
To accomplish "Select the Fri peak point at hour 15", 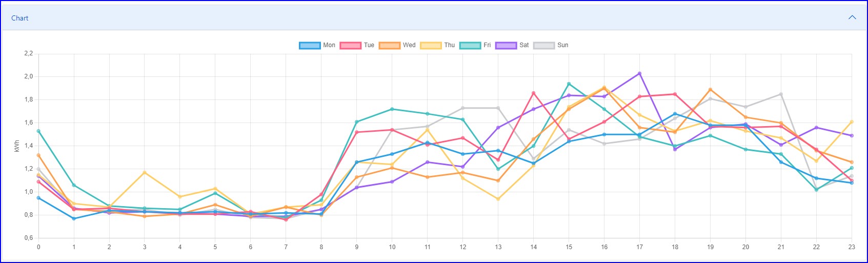I will (x=569, y=84).
